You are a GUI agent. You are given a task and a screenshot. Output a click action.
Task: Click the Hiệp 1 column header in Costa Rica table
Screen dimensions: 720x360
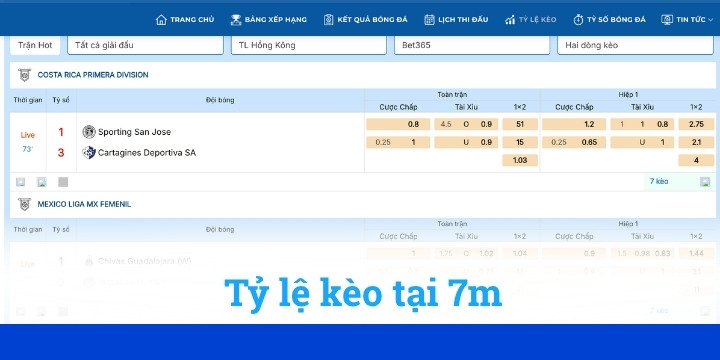coord(628,95)
